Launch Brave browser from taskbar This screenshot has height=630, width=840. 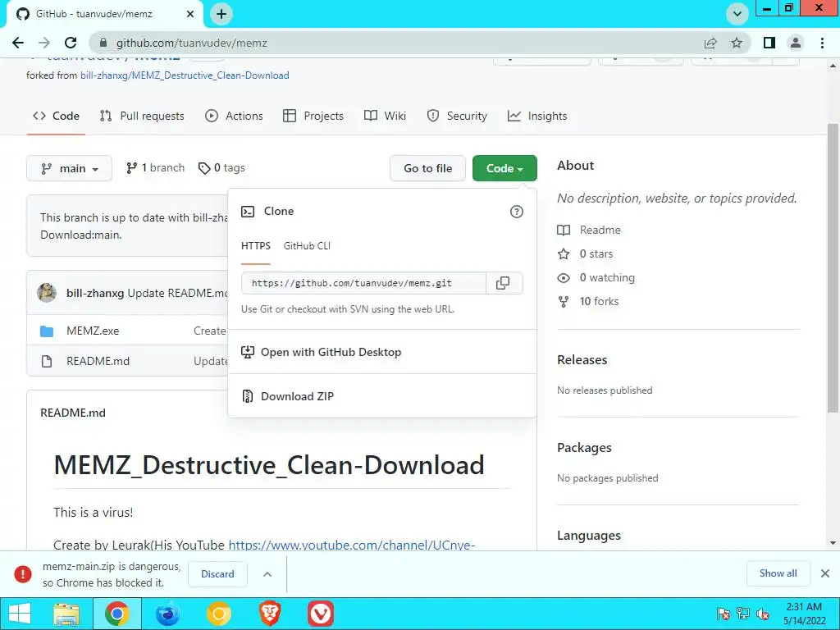270,614
